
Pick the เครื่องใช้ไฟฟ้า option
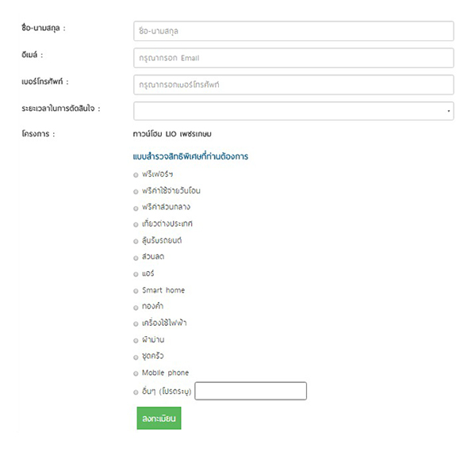pos(136,323)
